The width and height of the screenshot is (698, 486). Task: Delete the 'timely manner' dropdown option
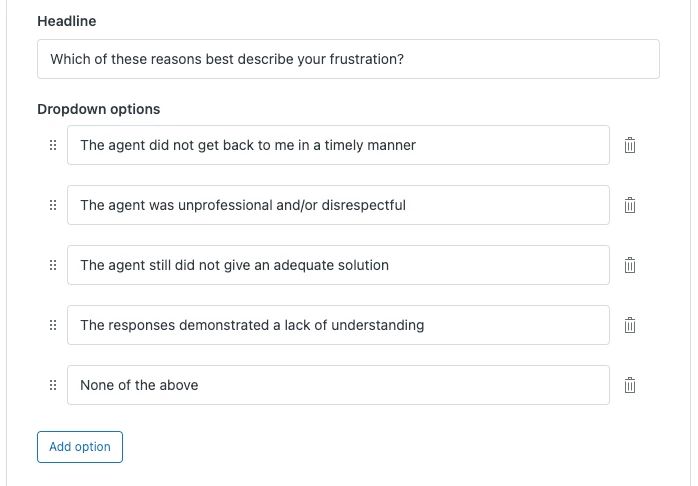pyautogui.click(x=630, y=145)
